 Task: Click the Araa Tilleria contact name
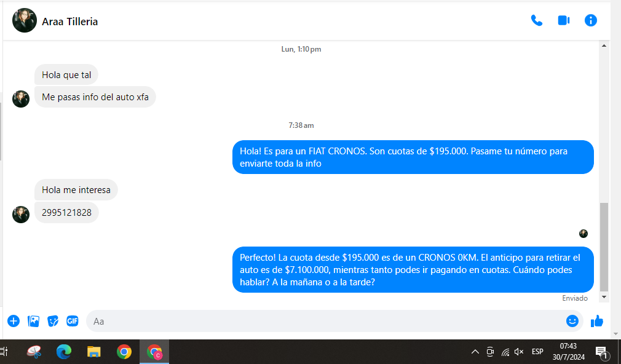69,22
